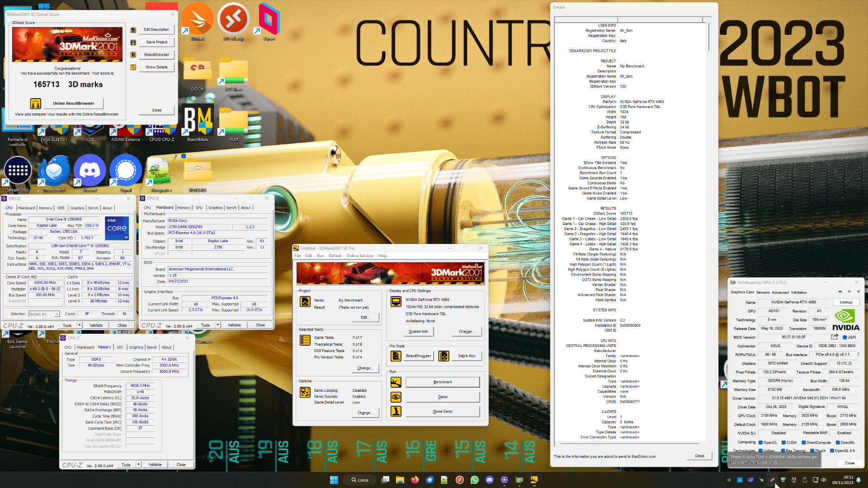Click the Game Demo joystick icon
The image size is (868, 488).
pyautogui.click(x=396, y=412)
